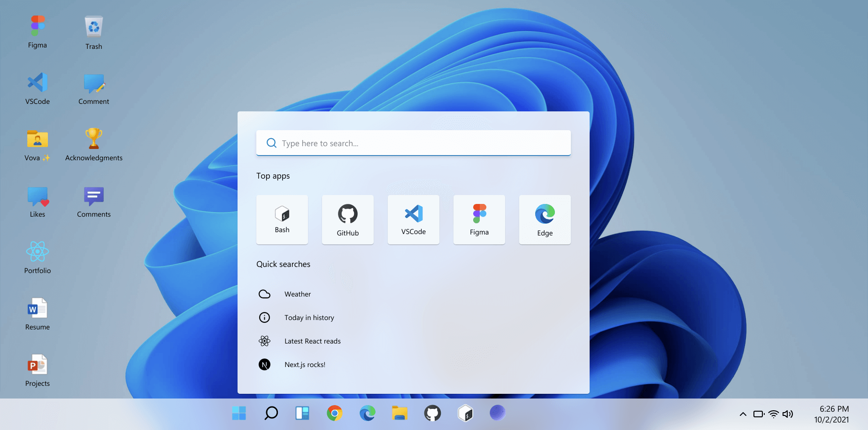Launch Edge from Top apps
The width and height of the screenshot is (868, 430).
tap(545, 219)
